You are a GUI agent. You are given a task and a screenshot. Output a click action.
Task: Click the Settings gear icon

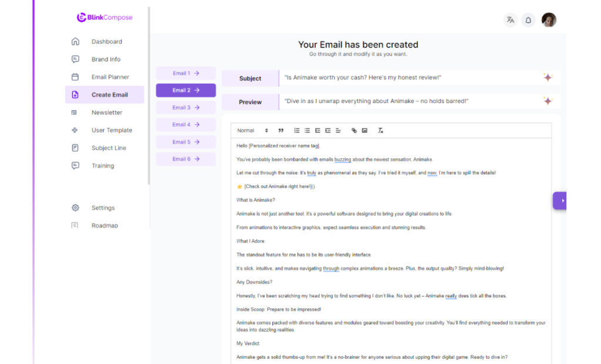tap(75, 208)
